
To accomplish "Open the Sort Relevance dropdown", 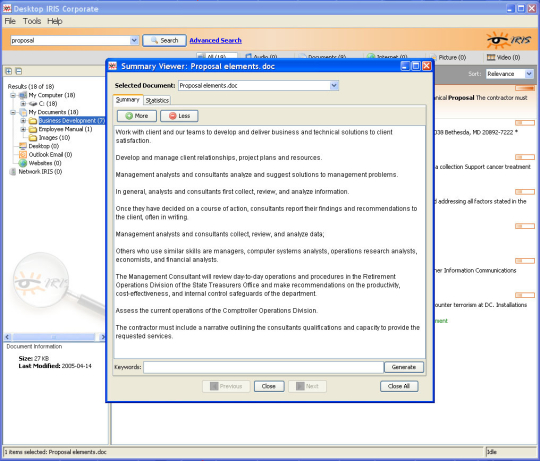I will click(529, 74).
